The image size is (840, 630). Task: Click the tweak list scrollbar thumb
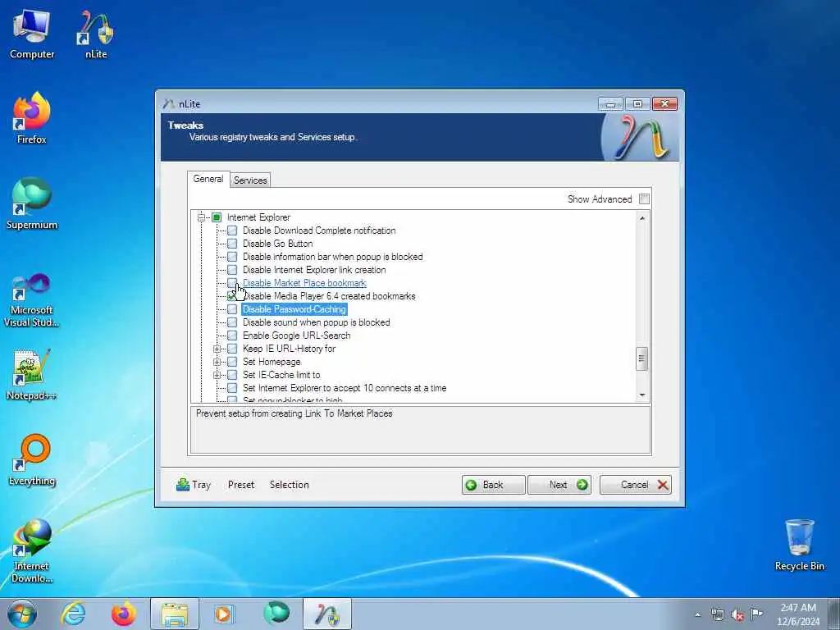[x=641, y=359]
